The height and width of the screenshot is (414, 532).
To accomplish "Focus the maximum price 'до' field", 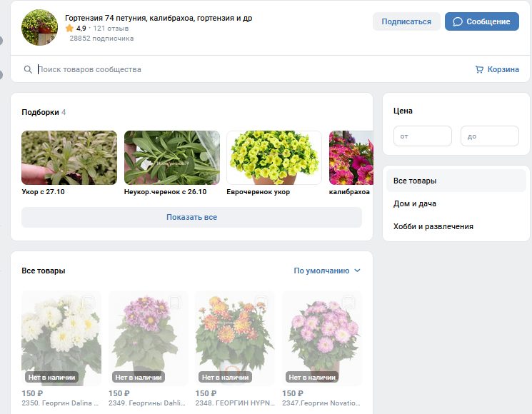I will [x=489, y=136].
